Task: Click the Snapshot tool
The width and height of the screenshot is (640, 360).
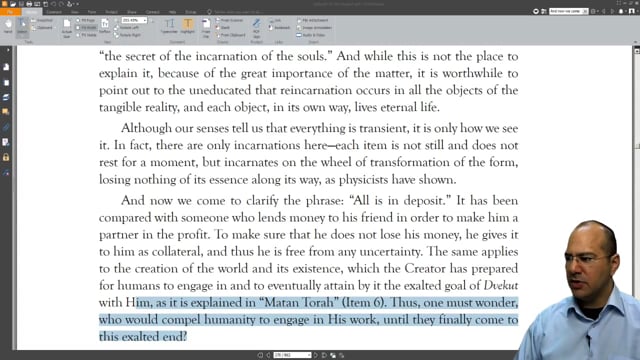Action: [42, 20]
